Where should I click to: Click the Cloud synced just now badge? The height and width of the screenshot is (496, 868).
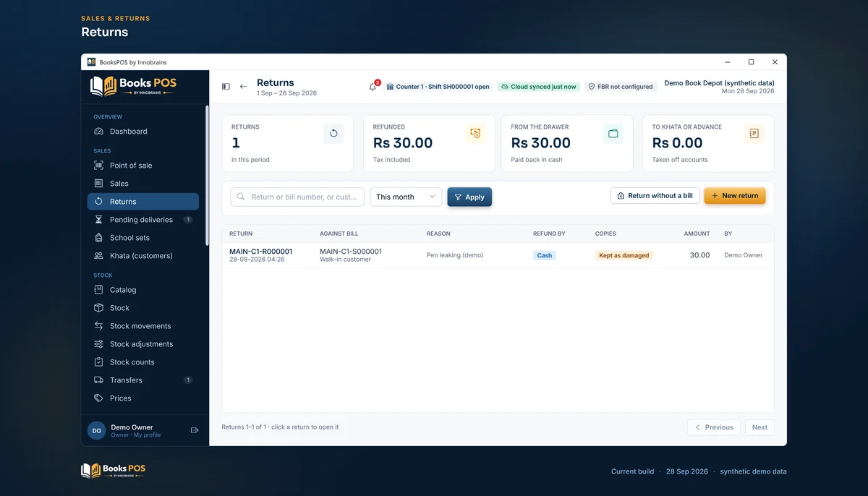539,87
